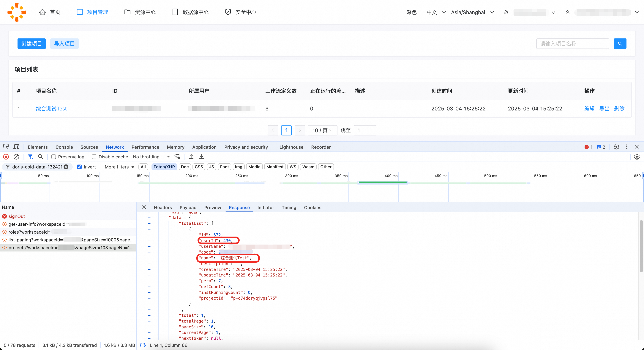Click the 创建项目 button
644x350 pixels.
31,43
